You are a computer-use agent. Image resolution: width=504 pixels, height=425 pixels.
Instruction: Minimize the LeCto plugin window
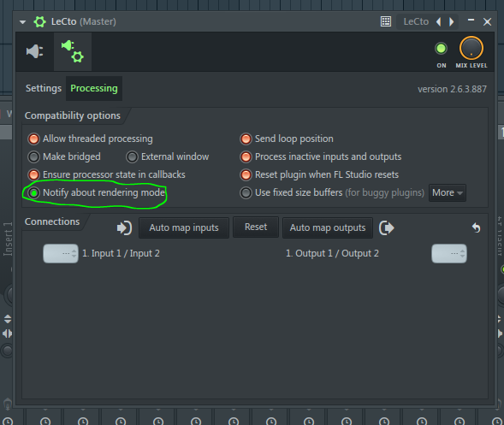(x=471, y=21)
